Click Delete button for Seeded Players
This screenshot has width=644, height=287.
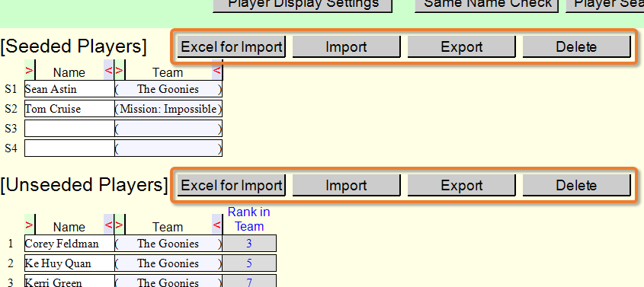click(576, 46)
